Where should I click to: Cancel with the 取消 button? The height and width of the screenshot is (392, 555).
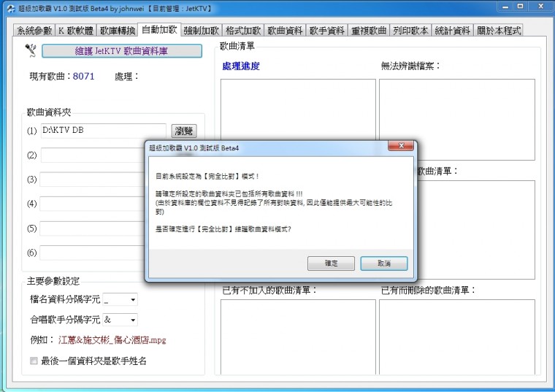click(384, 264)
